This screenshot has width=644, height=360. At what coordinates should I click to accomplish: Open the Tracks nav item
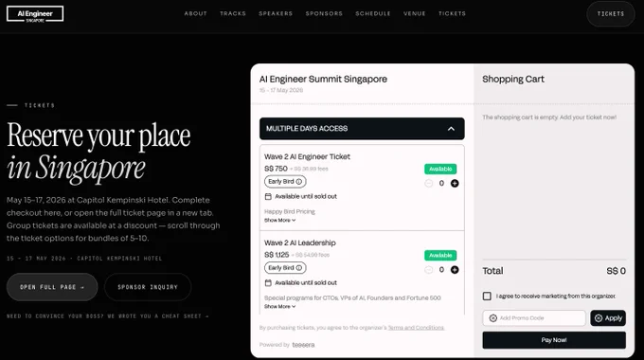pos(233,13)
